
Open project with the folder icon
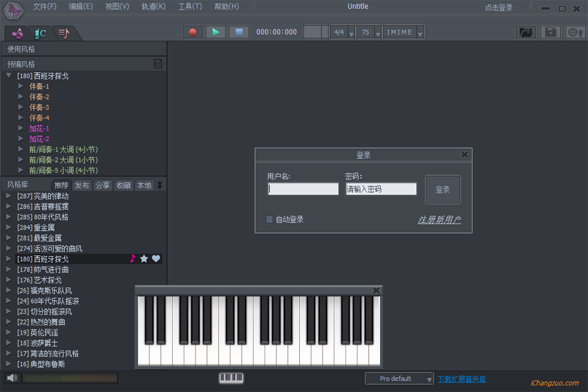(x=526, y=32)
